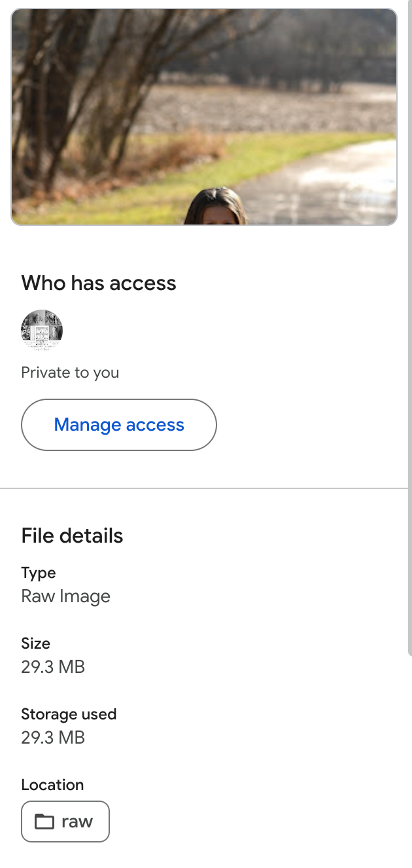This screenshot has width=412, height=868.
Task: Click the divider line above File details
Action: (203, 488)
